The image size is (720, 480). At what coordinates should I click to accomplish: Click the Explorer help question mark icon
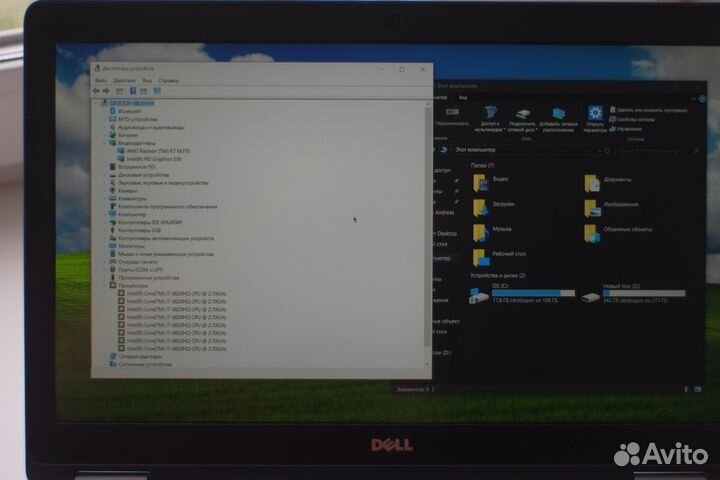(702, 99)
